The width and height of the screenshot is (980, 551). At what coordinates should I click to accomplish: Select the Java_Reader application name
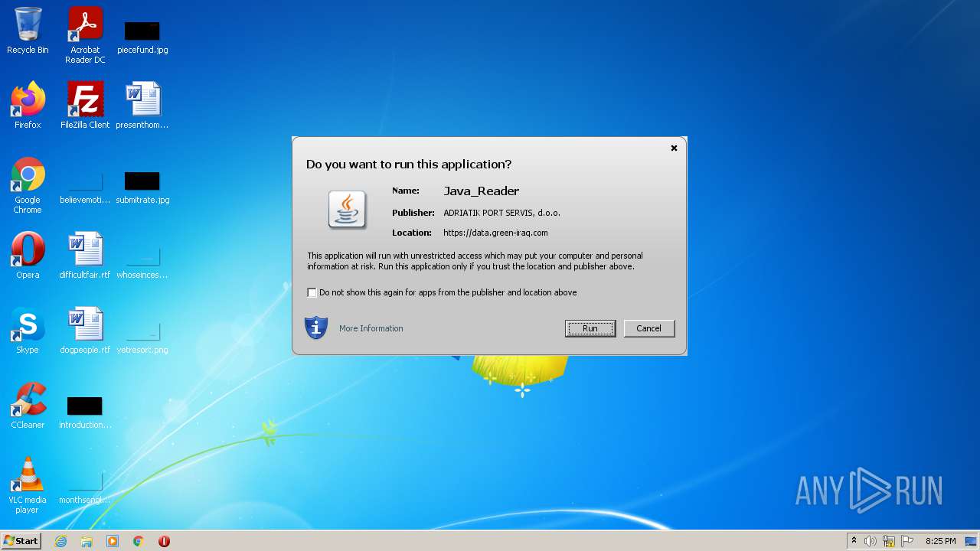click(x=481, y=191)
